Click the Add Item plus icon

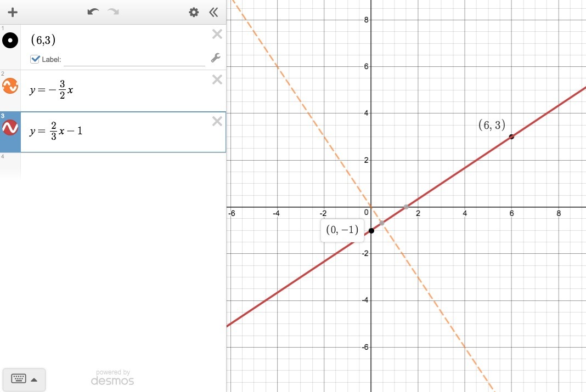click(13, 12)
